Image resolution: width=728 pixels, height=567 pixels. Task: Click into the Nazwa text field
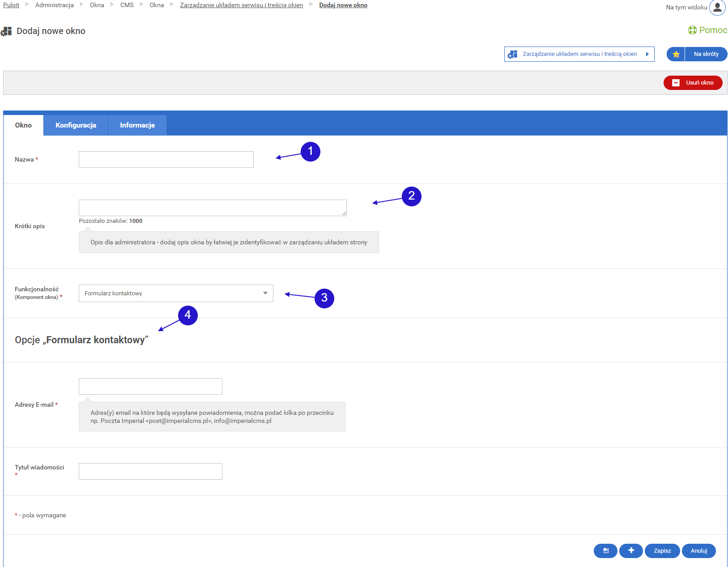click(x=166, y=159)
